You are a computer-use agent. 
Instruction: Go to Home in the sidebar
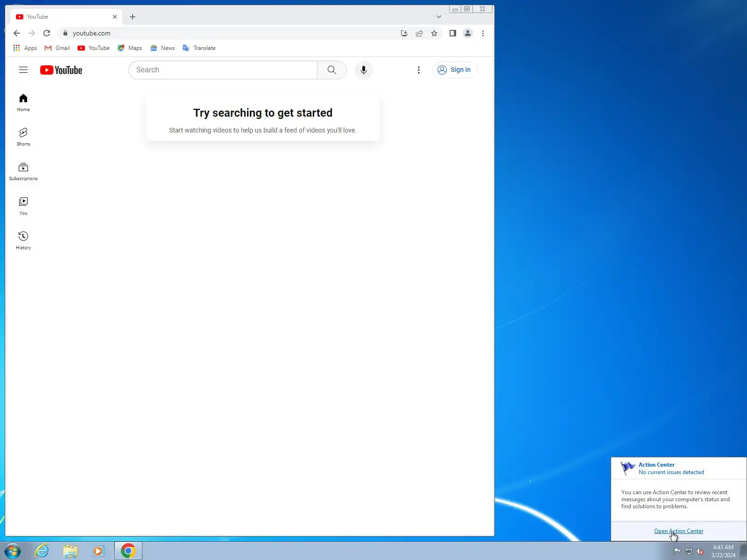pos(23,103)
